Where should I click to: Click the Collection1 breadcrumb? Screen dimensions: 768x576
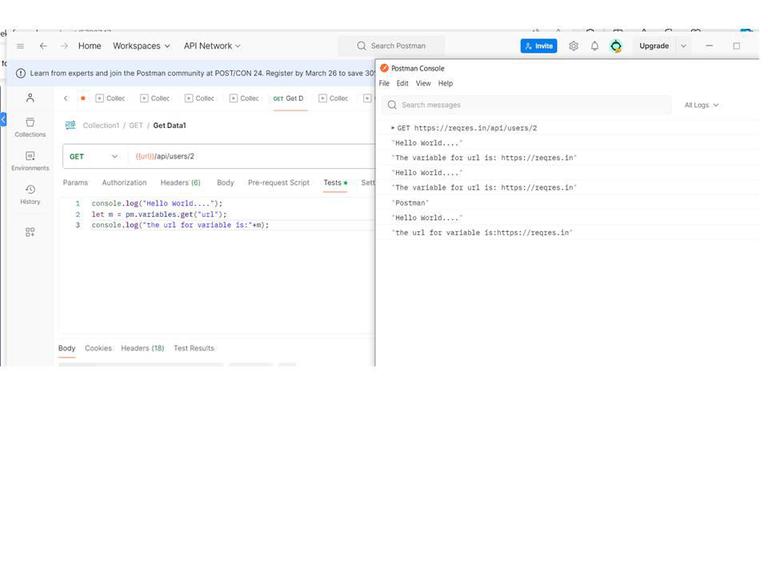pos(101,125)
